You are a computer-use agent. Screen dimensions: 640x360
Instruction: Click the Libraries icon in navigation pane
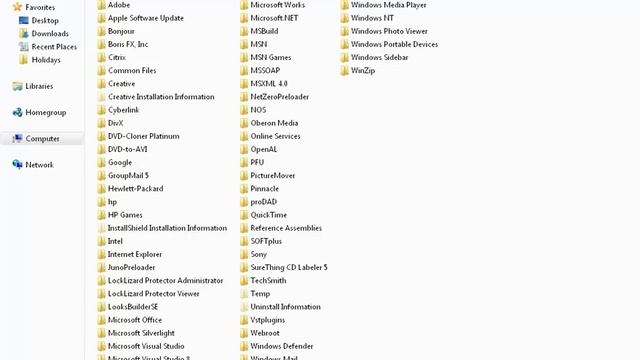pyautogui.click(x=17, y=86)
